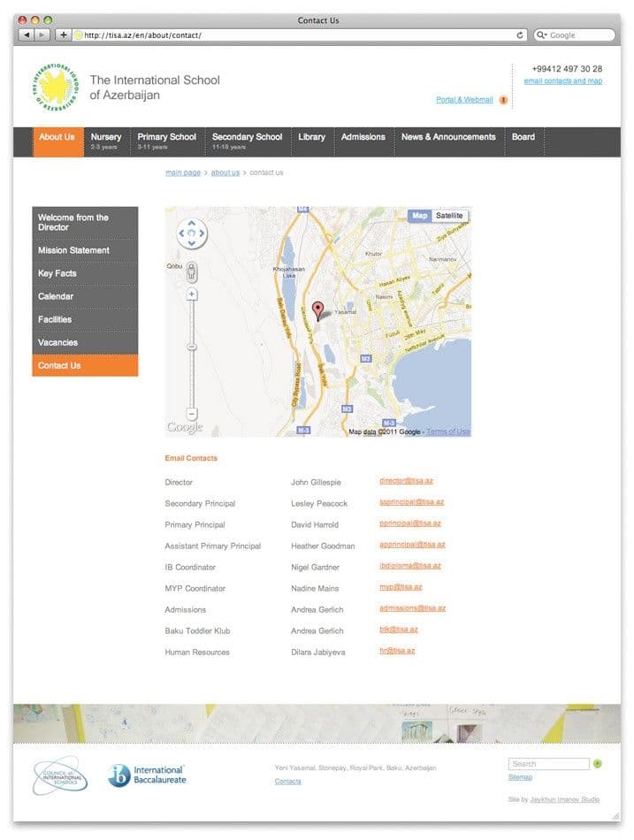Click the Google logo on the map

click(185, 427)
